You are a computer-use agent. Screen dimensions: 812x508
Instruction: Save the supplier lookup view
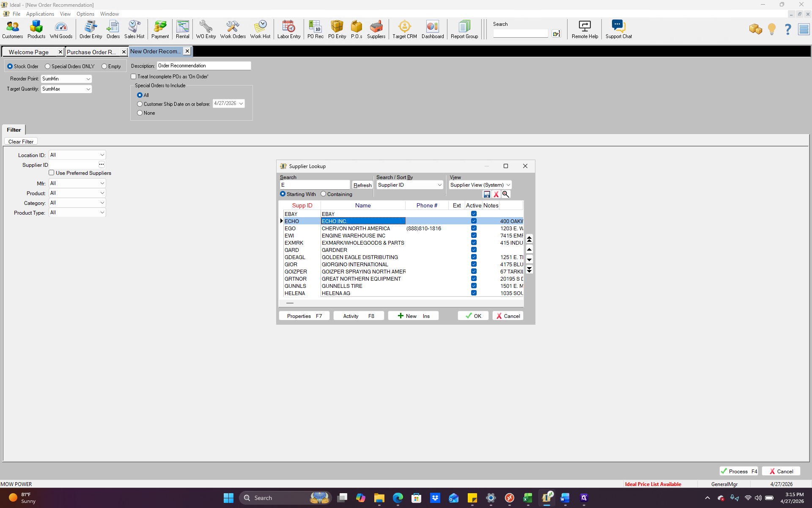point(487,194)
